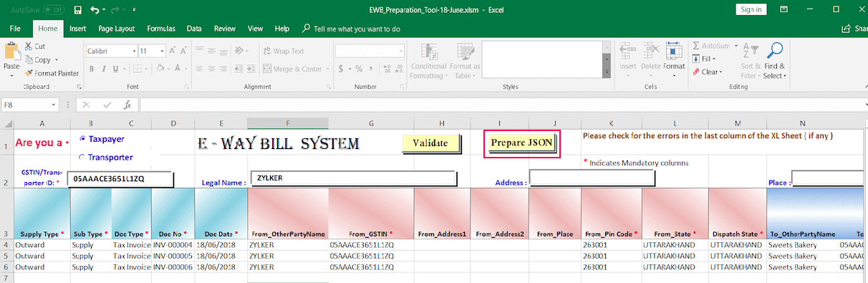
Task: Open the Data ribbon tab
Action: 194,29
